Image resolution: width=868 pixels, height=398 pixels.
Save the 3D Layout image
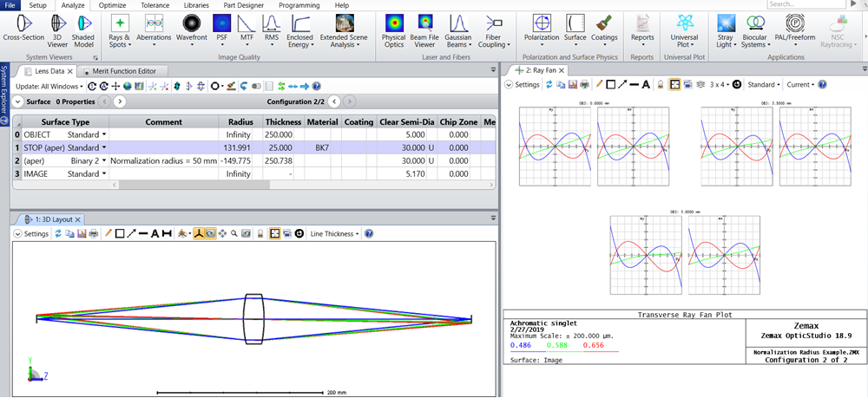pyautogui.click(x=82, y=234)
